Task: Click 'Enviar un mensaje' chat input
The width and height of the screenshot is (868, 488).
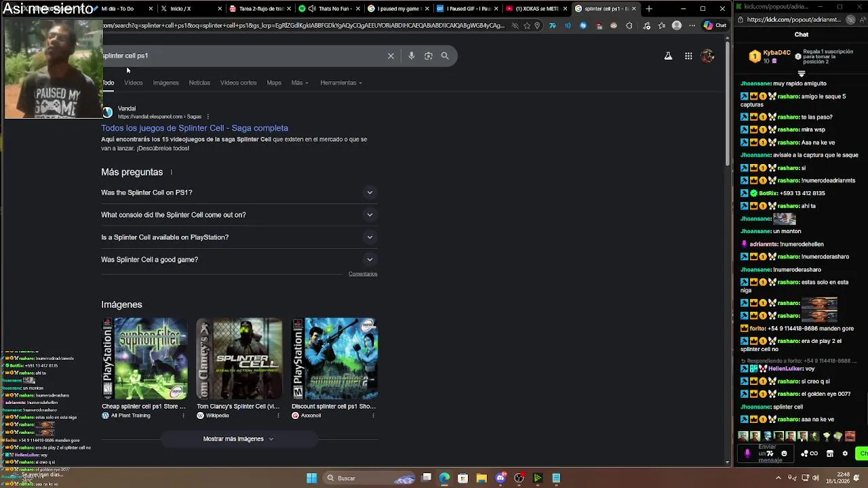Action: pyautogui.click(x=767, y=453)
